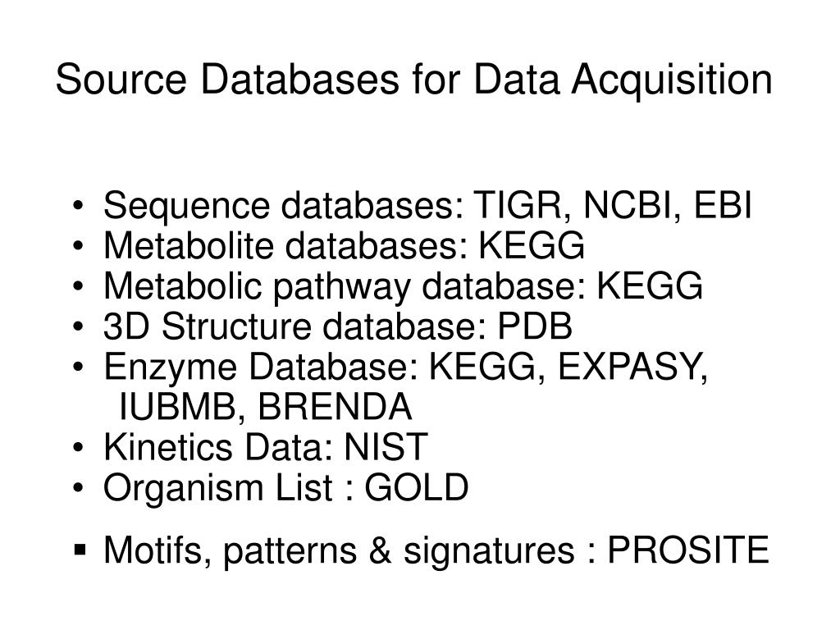
Task: Click NIST in the Kinetics Data line
Action: point(386,447)
